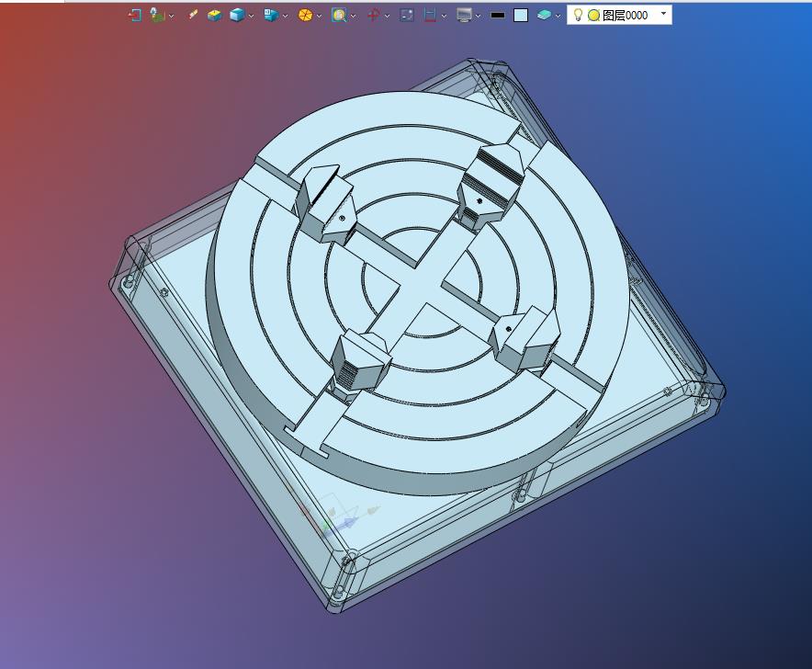Click the yellow-topped box icon

tap(214, 15)
